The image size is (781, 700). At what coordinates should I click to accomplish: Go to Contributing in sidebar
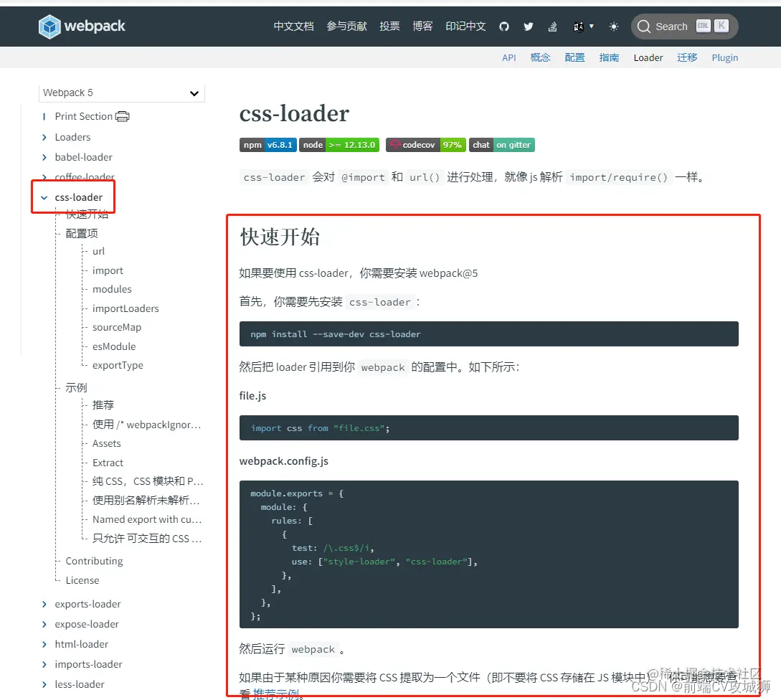tap(94, 561)
